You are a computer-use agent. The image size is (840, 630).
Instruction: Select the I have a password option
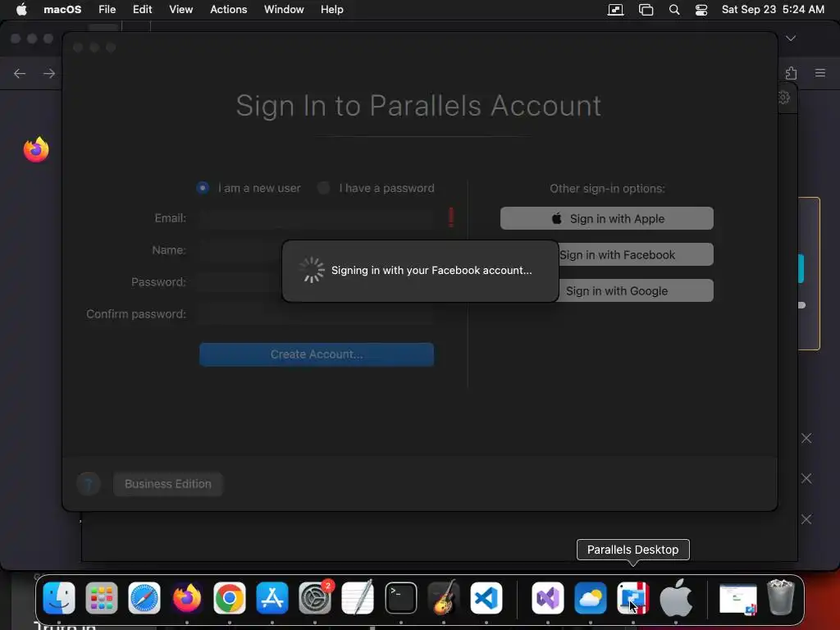[323, 188]
